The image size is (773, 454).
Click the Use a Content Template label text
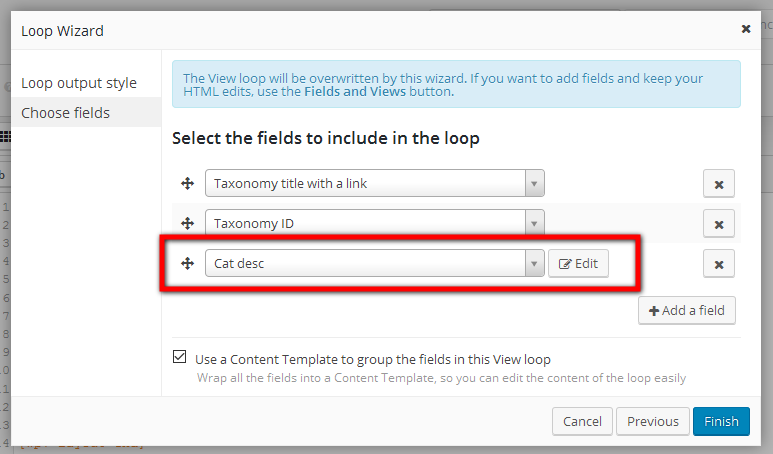[373, 359]
